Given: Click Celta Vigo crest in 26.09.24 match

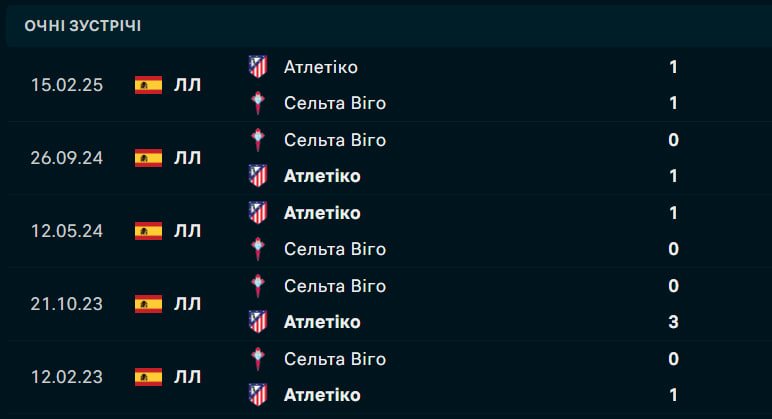Looking at the screenshot, I should (x=258, y=140).
